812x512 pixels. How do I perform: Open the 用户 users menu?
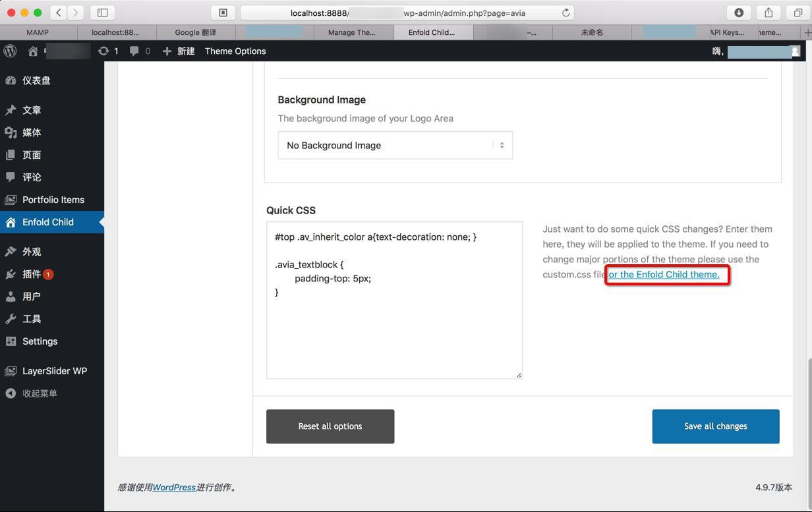point(52,297)
